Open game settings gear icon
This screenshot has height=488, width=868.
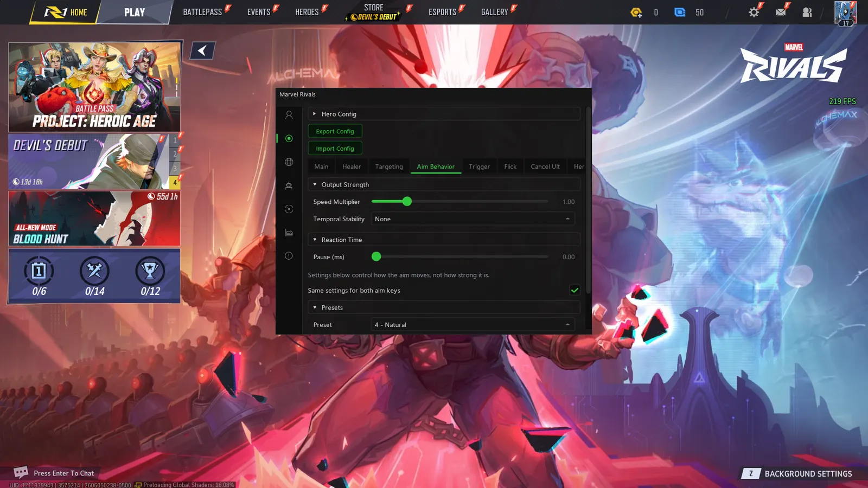pyautogui.click(x=754, y=12)
